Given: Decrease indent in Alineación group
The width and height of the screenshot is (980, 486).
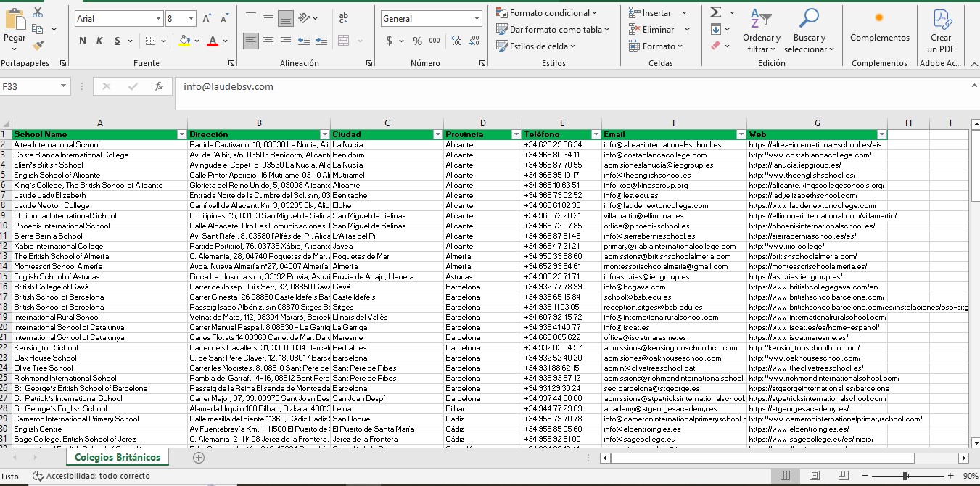Looking at the screenshot, I should pyautogui.click(x=305, y=41).
